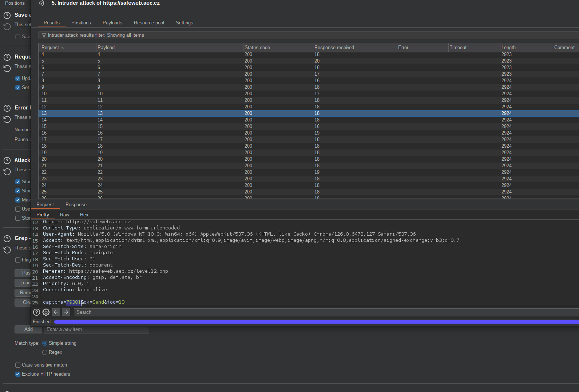Click the Clear button in Grep list
The image size is (579, 392).
tap(23, 303)
